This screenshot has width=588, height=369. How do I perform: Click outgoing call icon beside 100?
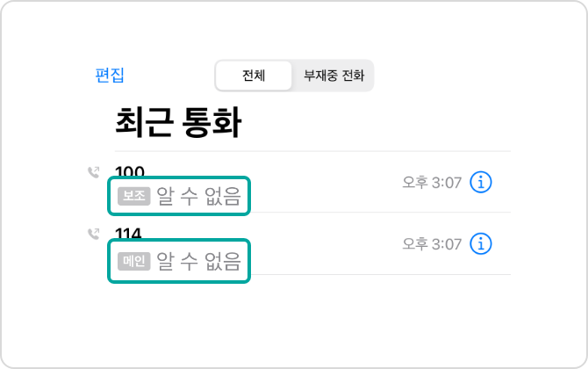coord(94,172)
